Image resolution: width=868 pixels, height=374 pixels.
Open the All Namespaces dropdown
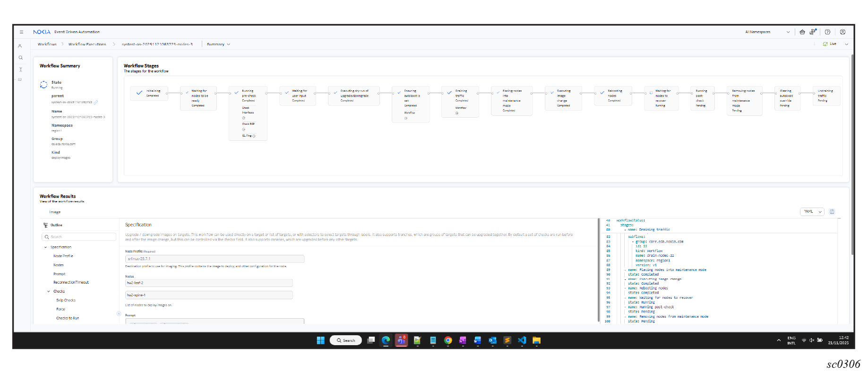(767, 32)
